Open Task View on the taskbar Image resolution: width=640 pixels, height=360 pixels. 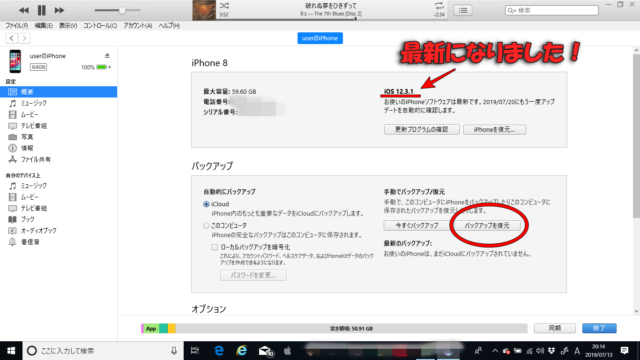pos(195,351)
